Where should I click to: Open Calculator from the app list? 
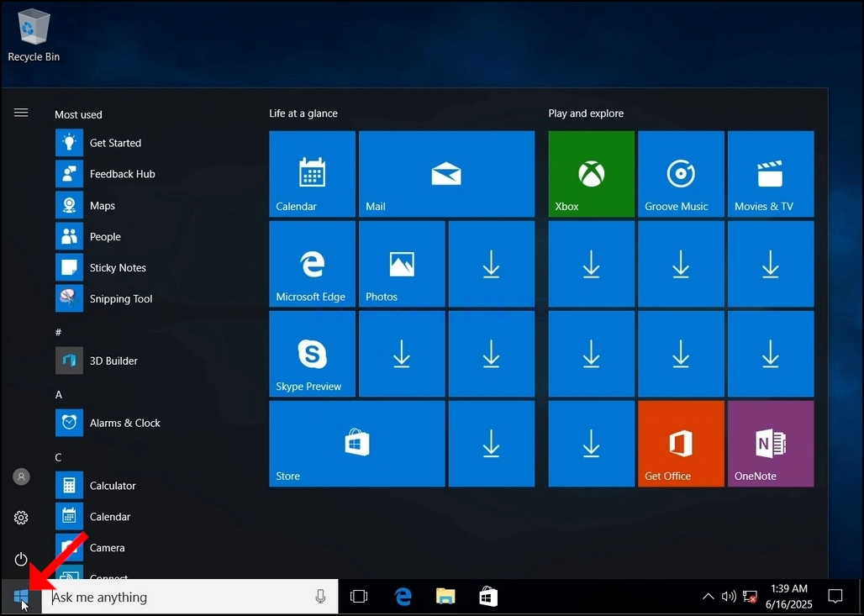point(149,486)
